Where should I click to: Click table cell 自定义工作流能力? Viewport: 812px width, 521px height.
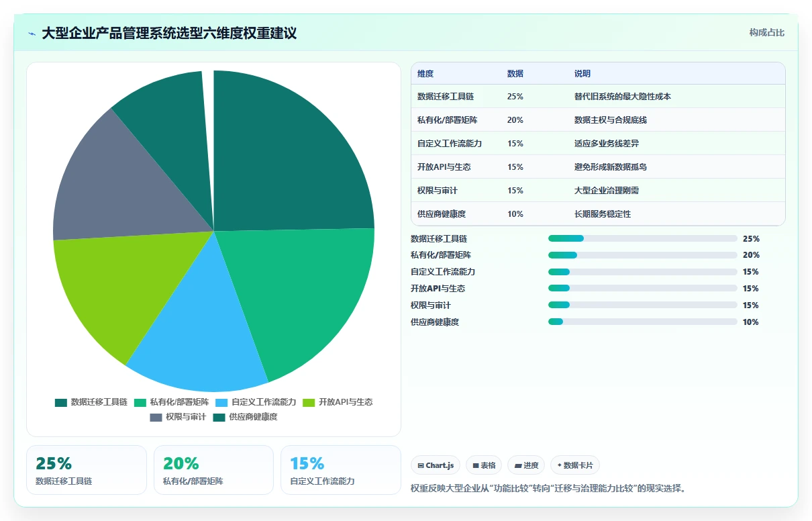(450, 144)
